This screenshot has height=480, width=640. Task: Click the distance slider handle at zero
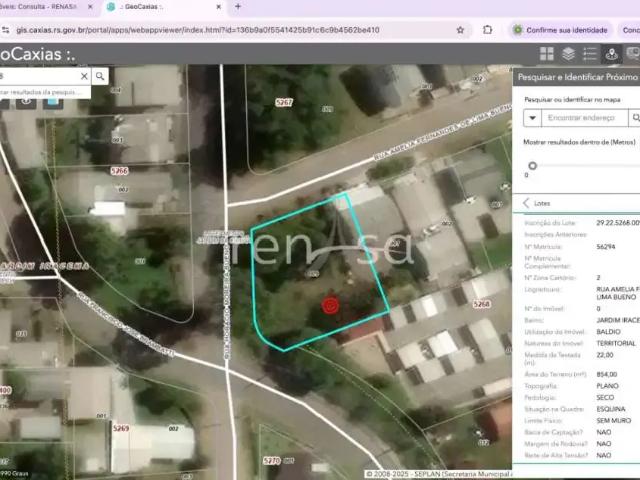click(532, 166)
